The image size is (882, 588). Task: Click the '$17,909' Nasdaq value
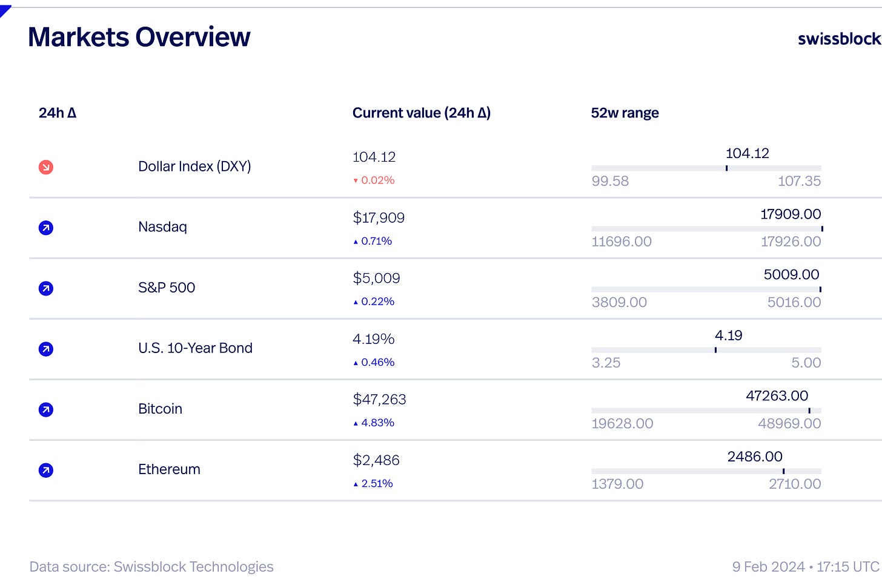(x=379, y=217)
